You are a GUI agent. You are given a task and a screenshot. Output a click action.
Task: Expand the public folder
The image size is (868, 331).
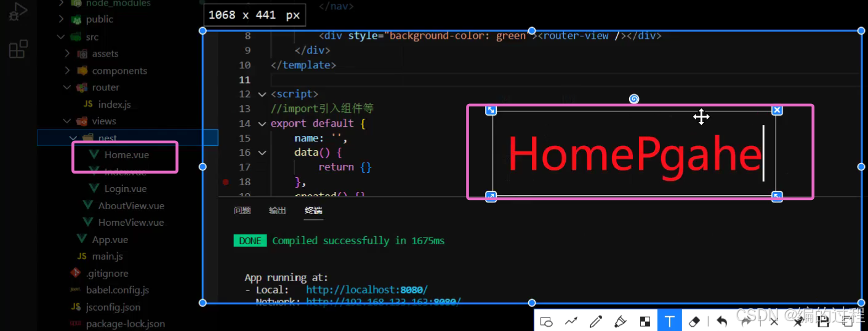[x=61, y=19]
